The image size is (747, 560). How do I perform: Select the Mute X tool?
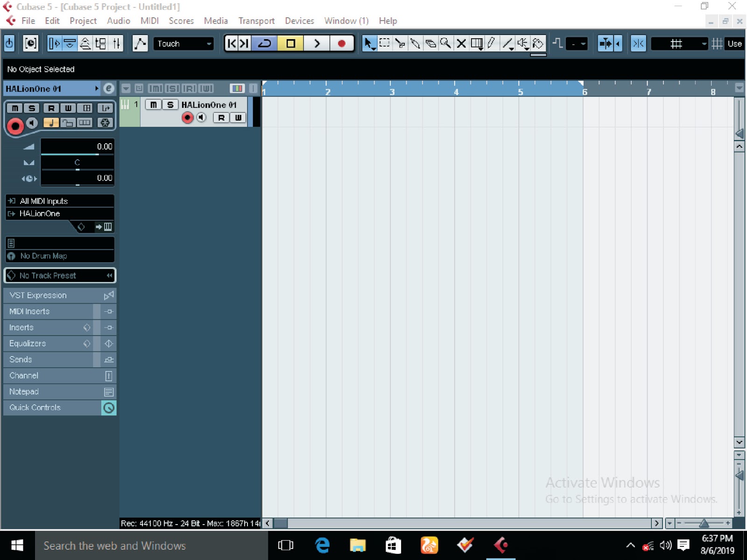461,43
